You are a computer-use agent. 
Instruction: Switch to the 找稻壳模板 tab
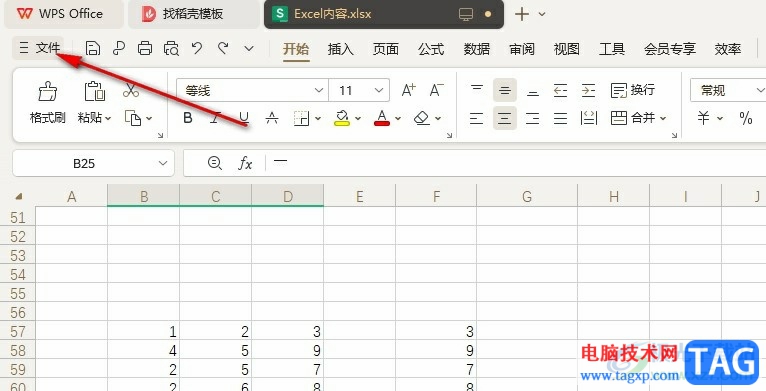coord(194,14)
